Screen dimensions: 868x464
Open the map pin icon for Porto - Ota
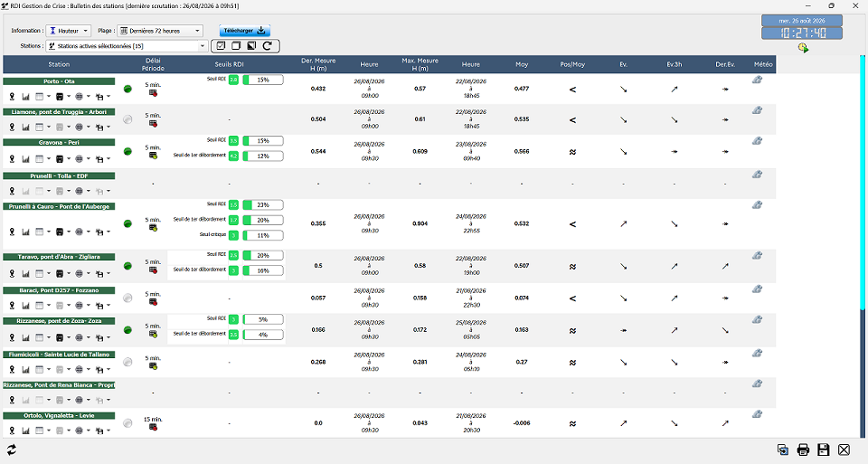tap(12, 97)
